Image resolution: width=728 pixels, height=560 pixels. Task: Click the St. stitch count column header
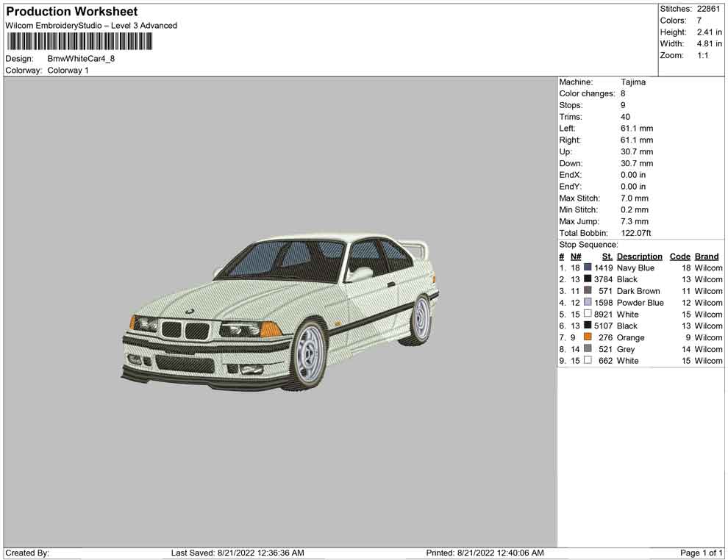point(607,256)
